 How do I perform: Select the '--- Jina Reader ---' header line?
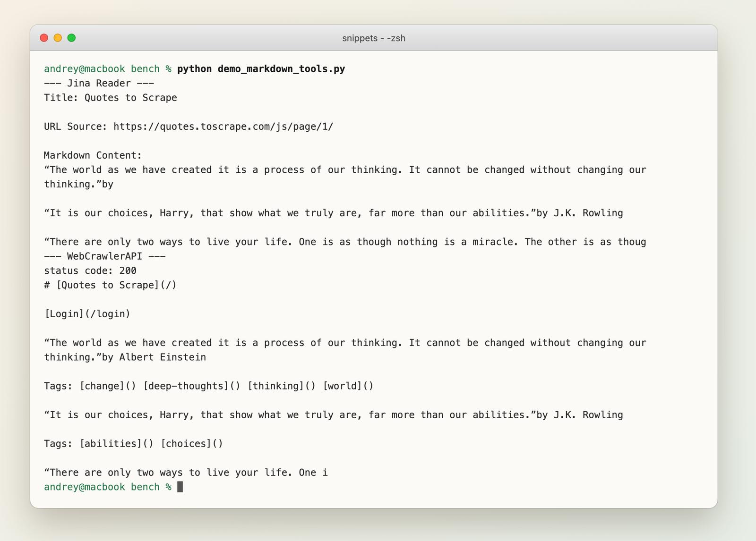(99, 84)
